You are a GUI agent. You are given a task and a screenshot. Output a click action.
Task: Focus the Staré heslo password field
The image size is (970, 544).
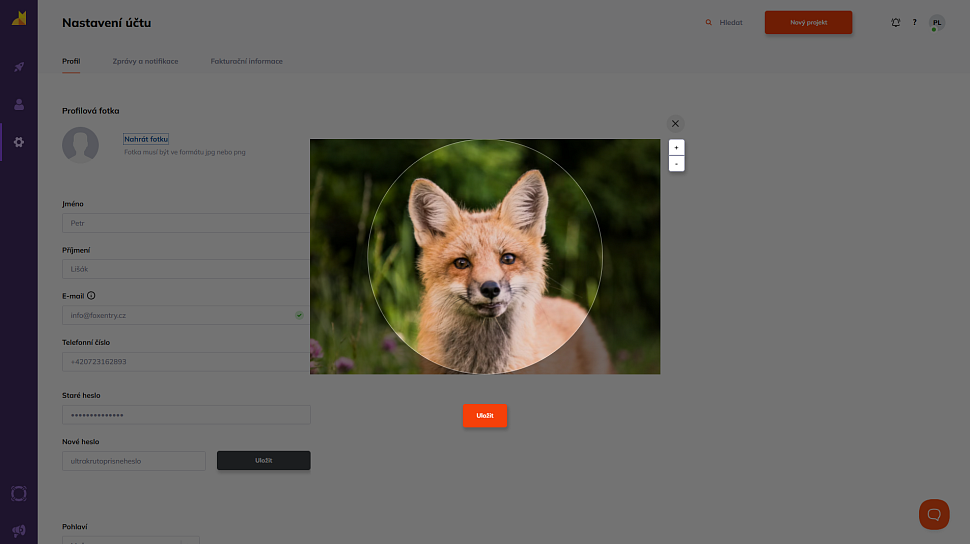point(186,415)
